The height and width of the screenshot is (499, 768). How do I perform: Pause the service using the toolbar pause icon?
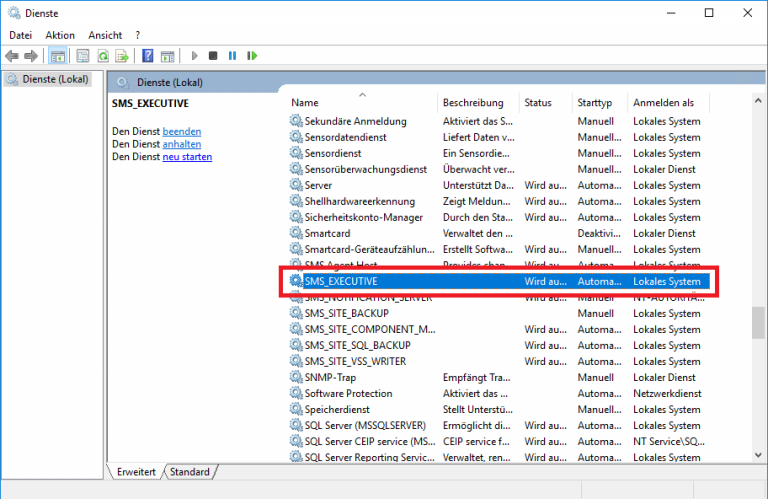coord(232,56)
